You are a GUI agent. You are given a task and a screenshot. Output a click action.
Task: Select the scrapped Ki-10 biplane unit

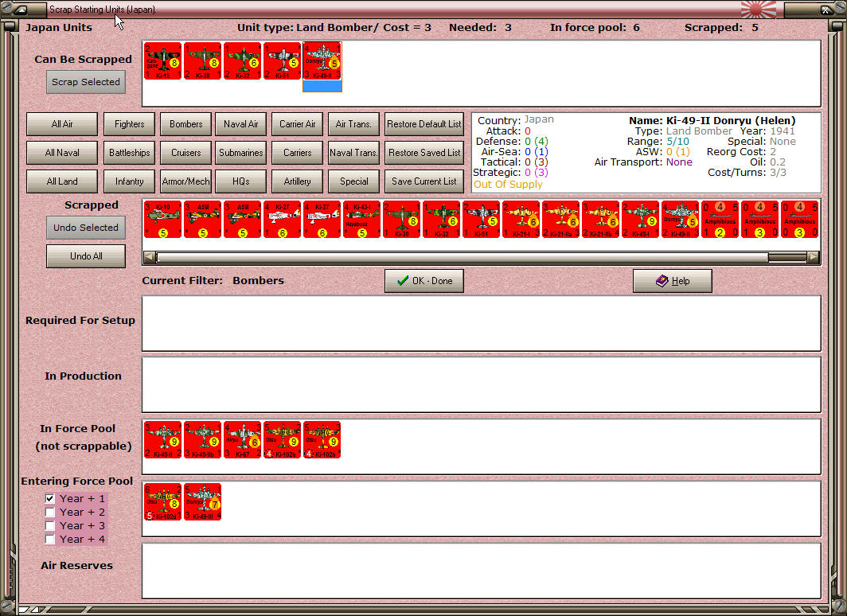point(162,219)
